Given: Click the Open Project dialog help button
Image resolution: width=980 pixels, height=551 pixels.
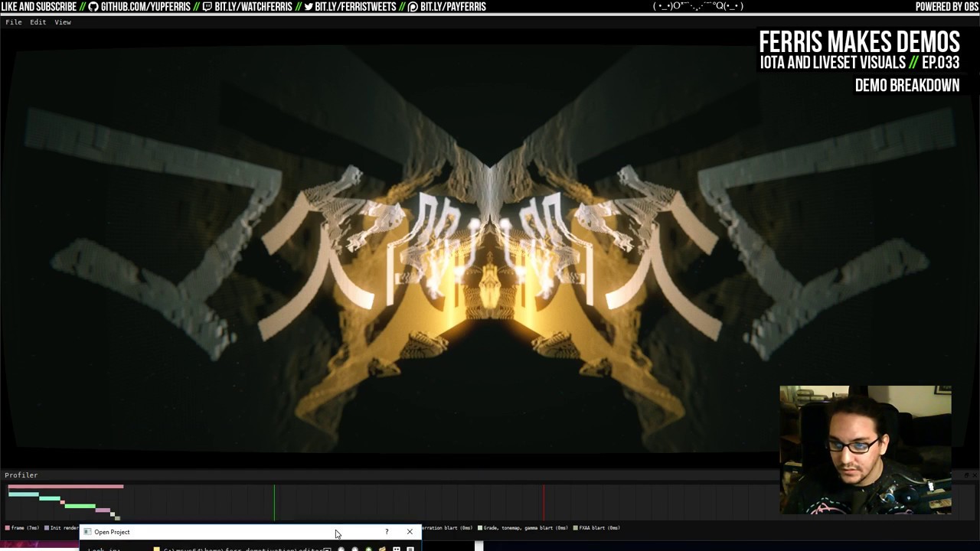Looking at the screenshot, I should (x=387, y=532).
